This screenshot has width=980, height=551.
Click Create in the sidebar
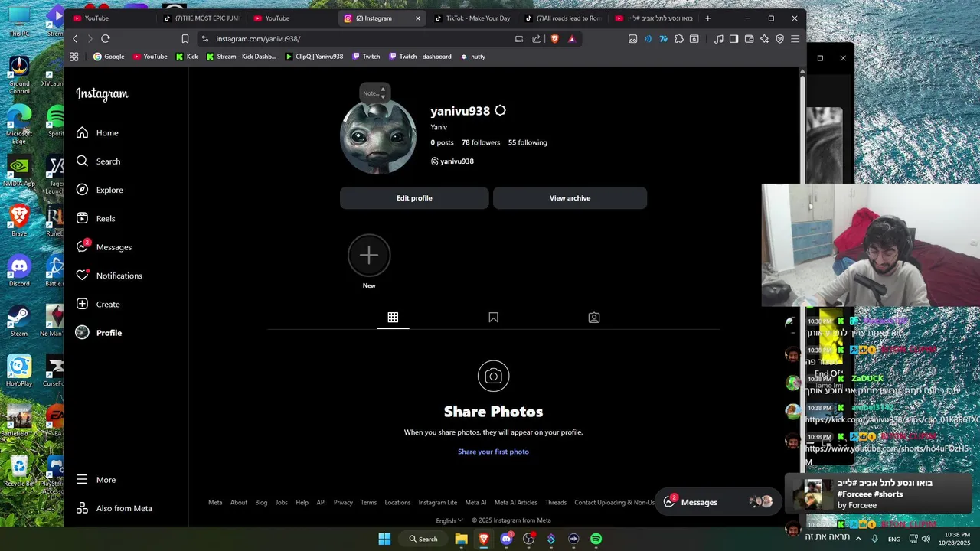(98, 305)
